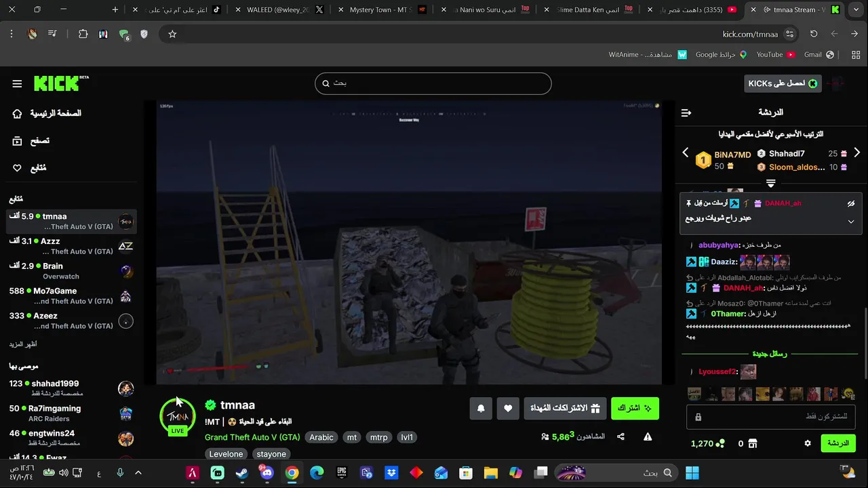Open Grand Theft Auto V (GTA) category link
This screenshot has width=868, height=488.
coord(252,437)
